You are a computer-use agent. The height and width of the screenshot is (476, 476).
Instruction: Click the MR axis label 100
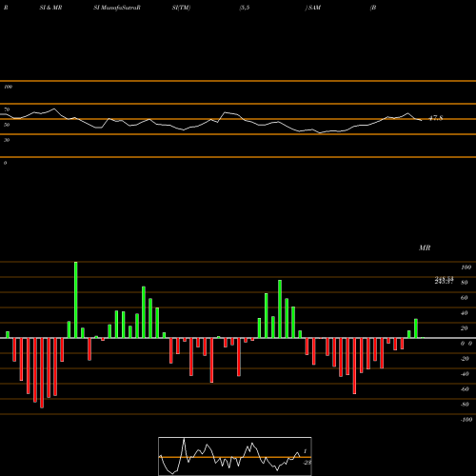466,268
